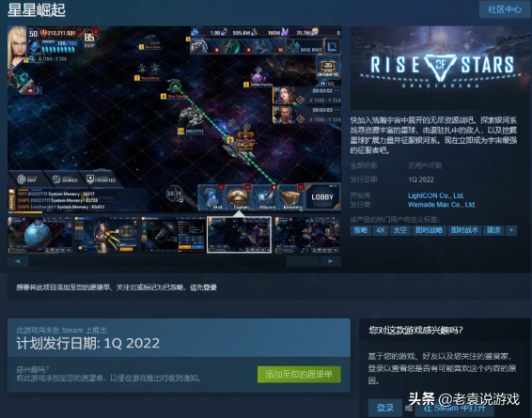The image size is (532, 418).
Task: Click the 您对这款游戏感兴趣吗? heading
Action: click(416, 330)
